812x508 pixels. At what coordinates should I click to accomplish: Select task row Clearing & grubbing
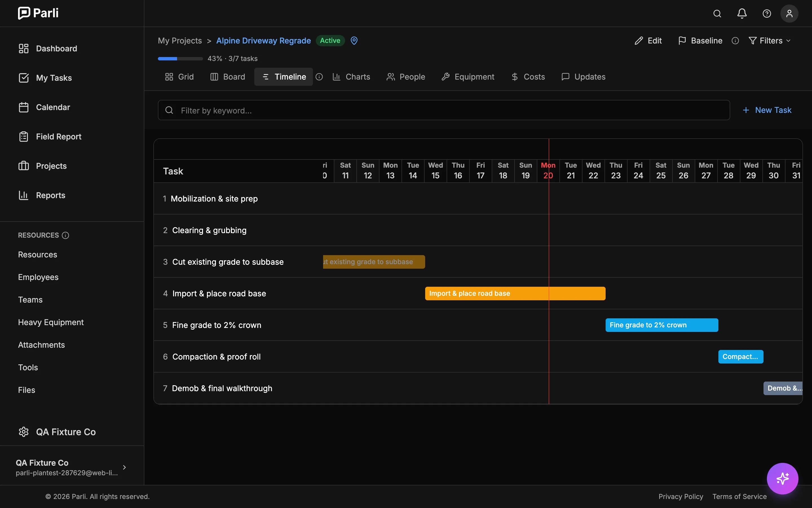click(x=478, y=230)
